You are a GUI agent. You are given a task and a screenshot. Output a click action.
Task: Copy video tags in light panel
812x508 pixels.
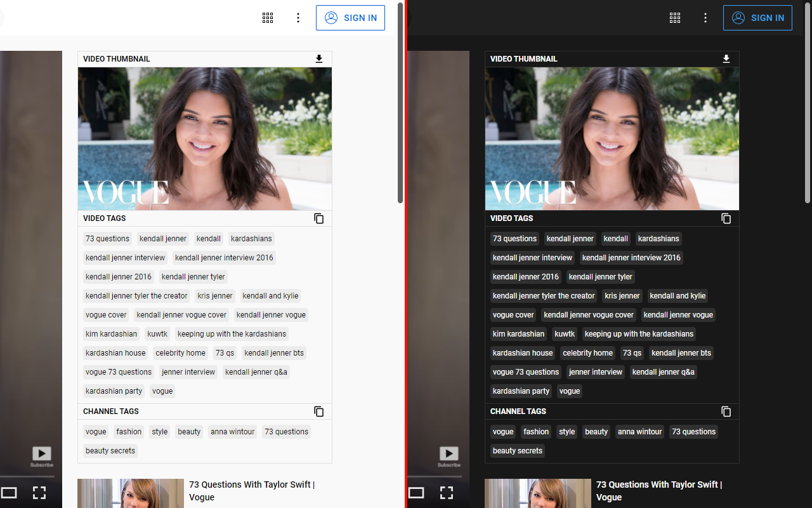319,218
